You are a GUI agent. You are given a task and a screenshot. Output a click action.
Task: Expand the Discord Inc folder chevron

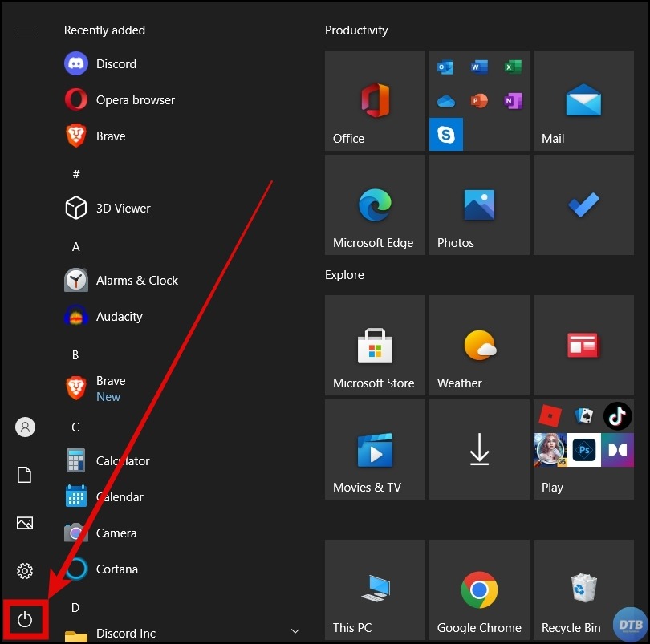click(x=295, y=632)
